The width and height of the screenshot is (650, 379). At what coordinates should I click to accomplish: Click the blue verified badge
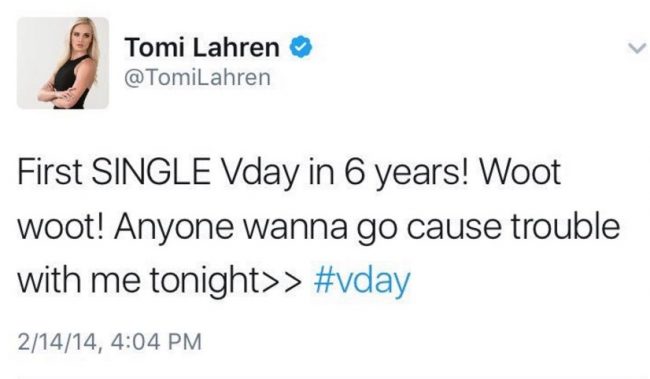click(301, 47)
